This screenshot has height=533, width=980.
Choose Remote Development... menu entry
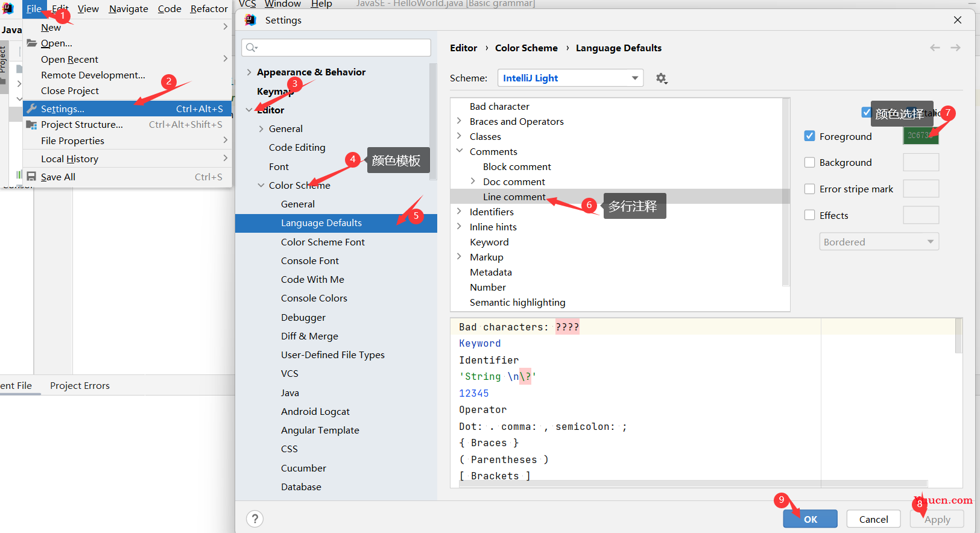(x=127, y=75)
